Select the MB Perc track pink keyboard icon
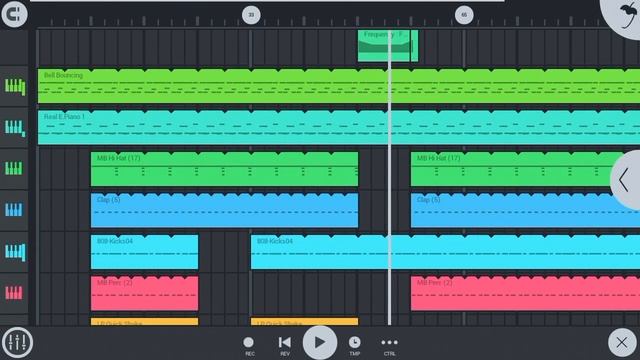 click(x=14, y=293)
